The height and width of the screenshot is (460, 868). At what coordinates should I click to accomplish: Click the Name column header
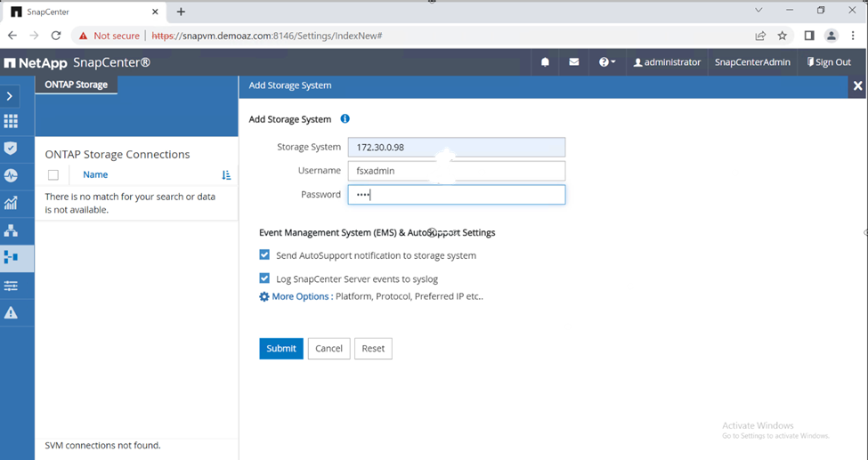95,174
